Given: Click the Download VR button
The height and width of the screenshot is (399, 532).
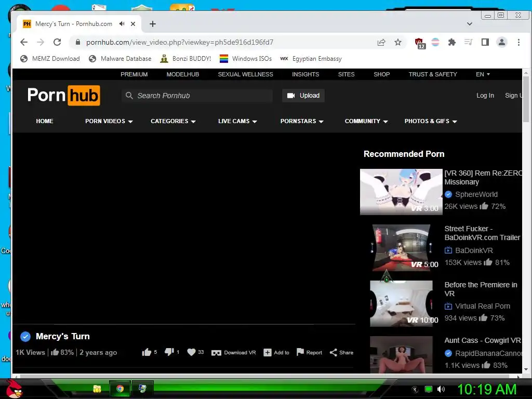Looking at the screenshot, I should (233, 353).
